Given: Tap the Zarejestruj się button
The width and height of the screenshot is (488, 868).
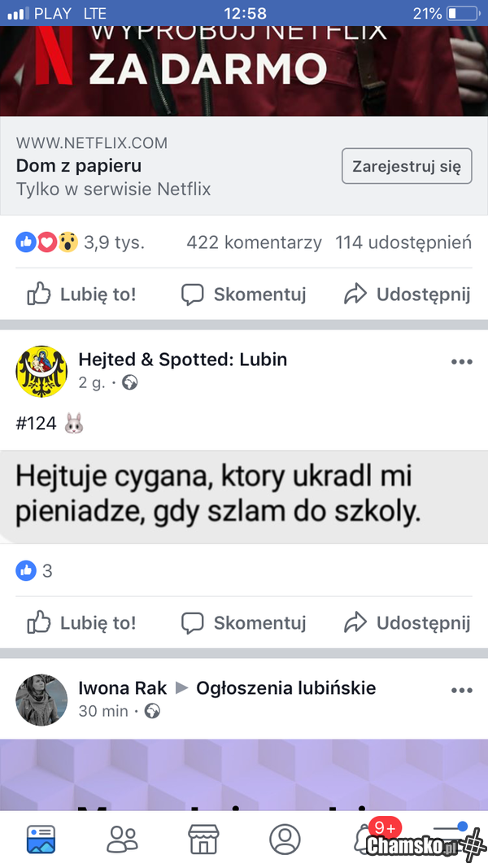Looking at the screenshot, I should click(407, 167).
